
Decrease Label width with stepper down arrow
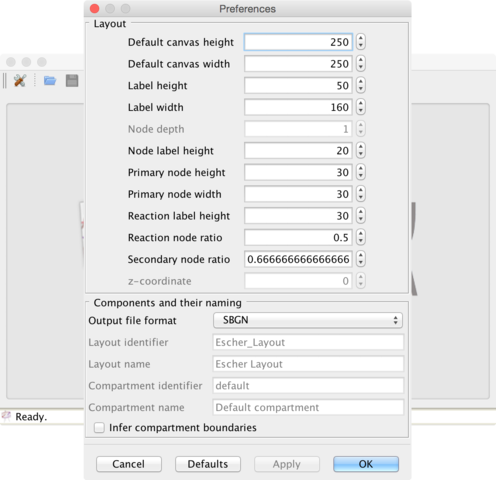point(361,111)
